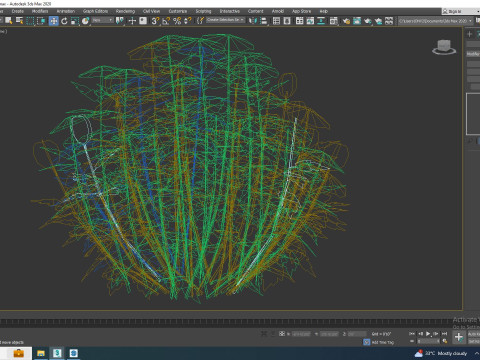Open File Explorer from the taskbar
Image resolution: width=480 pixels, height=360 pixels.
[x=41, y=353]
